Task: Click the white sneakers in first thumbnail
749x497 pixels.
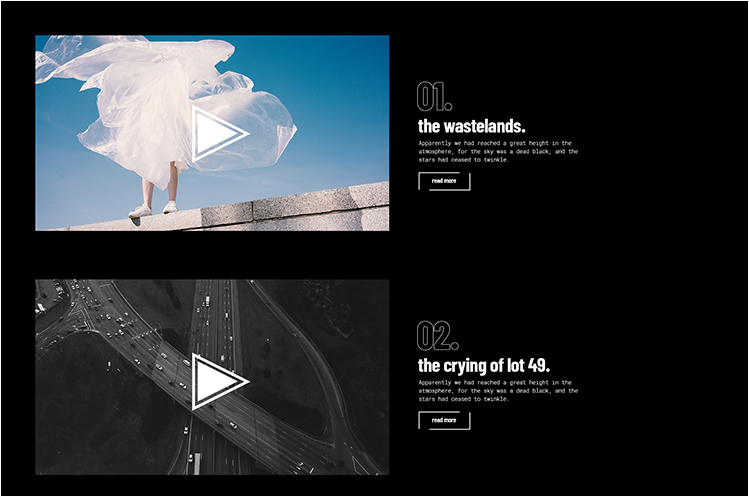Action: pos(154,210)
